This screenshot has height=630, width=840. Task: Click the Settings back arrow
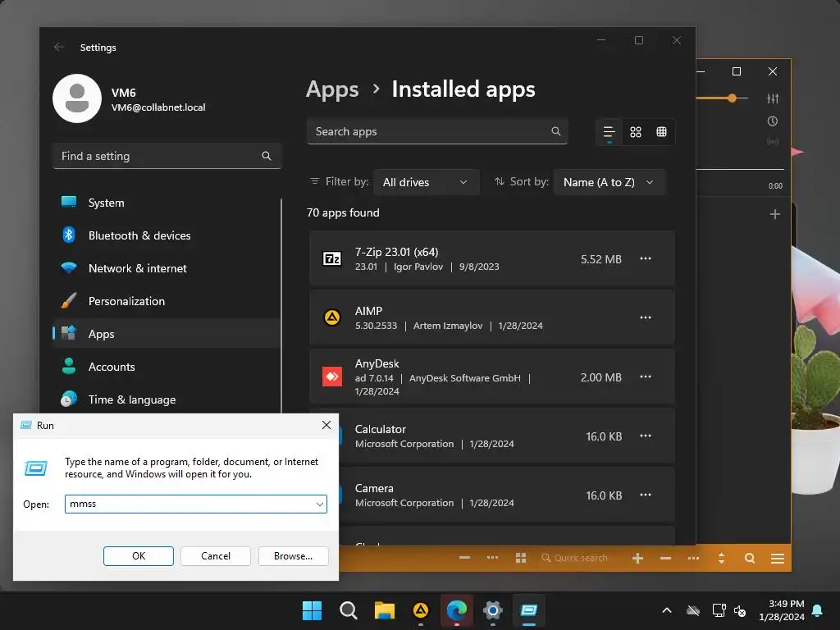59,47
